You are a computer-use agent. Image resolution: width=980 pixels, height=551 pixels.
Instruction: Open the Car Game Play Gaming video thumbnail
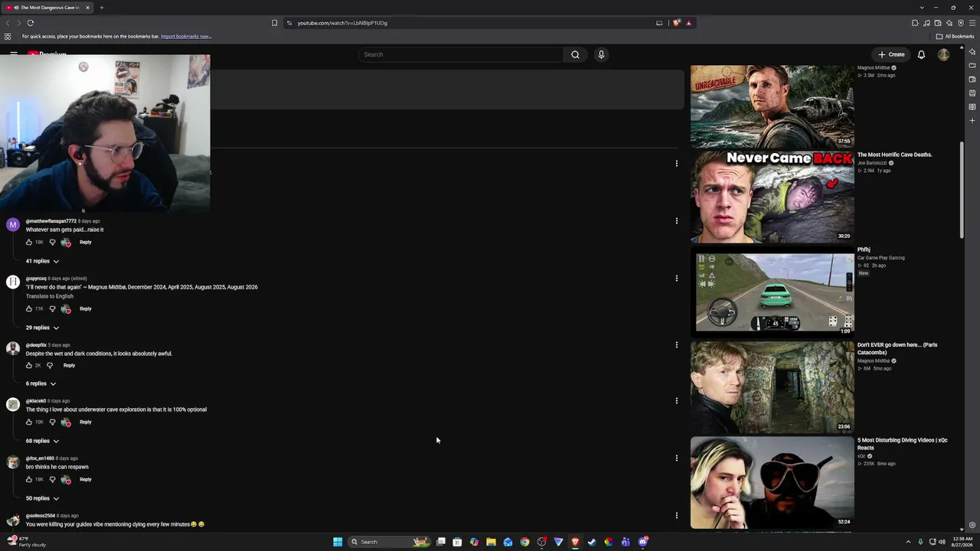(x=772, y=292)
